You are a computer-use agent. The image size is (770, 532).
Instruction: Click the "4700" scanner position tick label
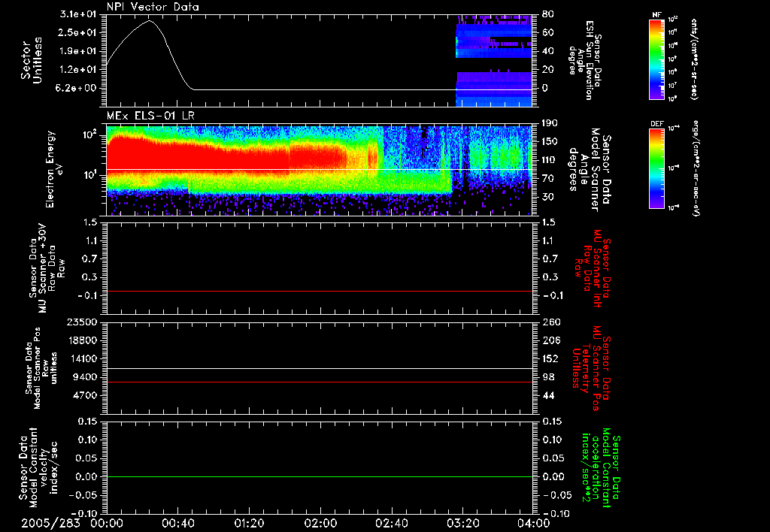point(84,395)
